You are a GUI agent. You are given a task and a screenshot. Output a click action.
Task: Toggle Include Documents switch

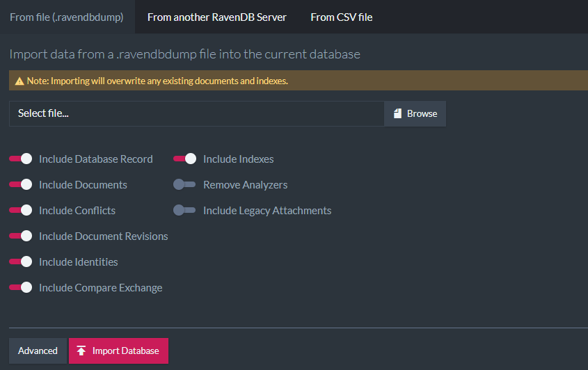[21, 184]
